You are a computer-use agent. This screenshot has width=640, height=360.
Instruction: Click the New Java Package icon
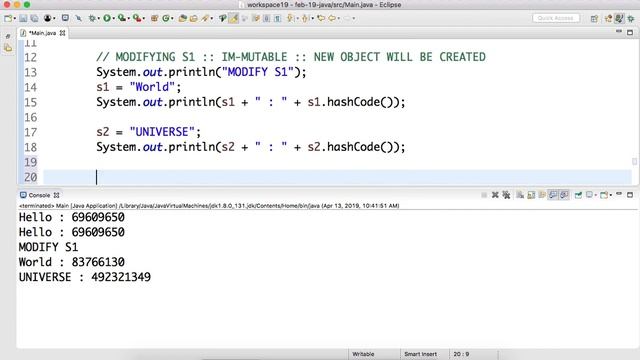click(x=154, y=18)
